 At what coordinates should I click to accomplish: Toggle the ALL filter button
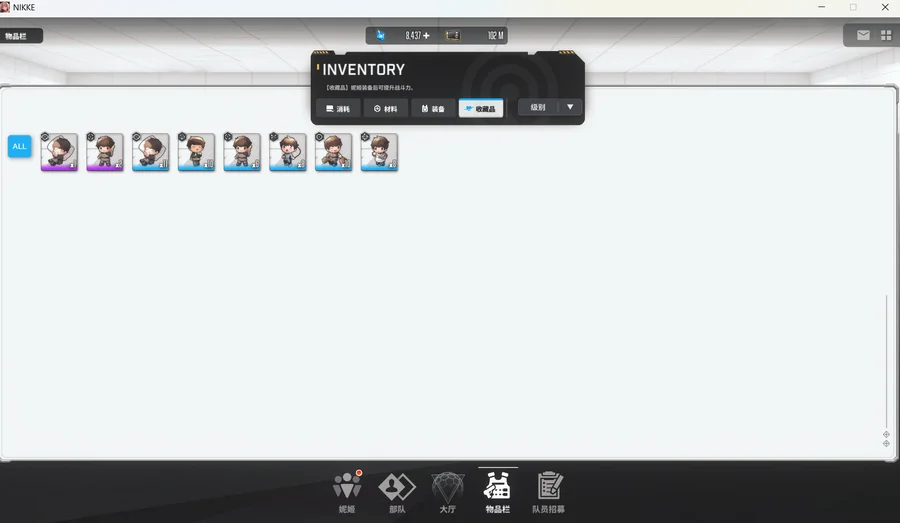[19, 147]
